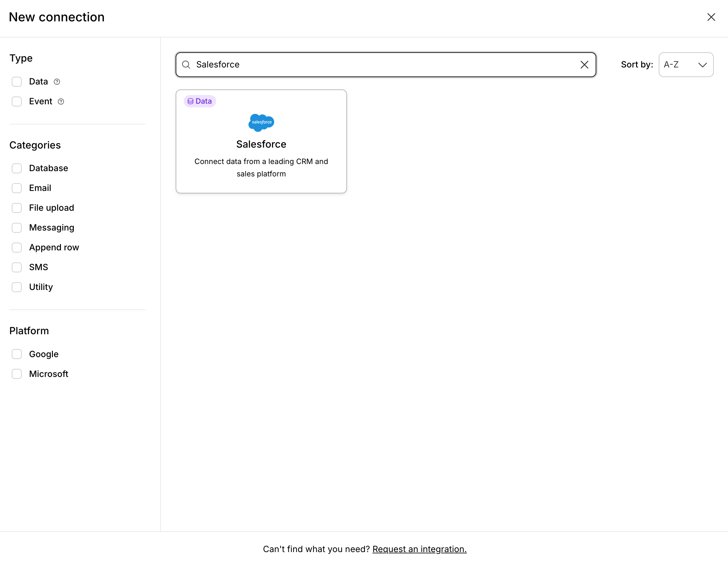Click the Event type help icon
This screenshot has height=562, width=728.
click(61, 102)
